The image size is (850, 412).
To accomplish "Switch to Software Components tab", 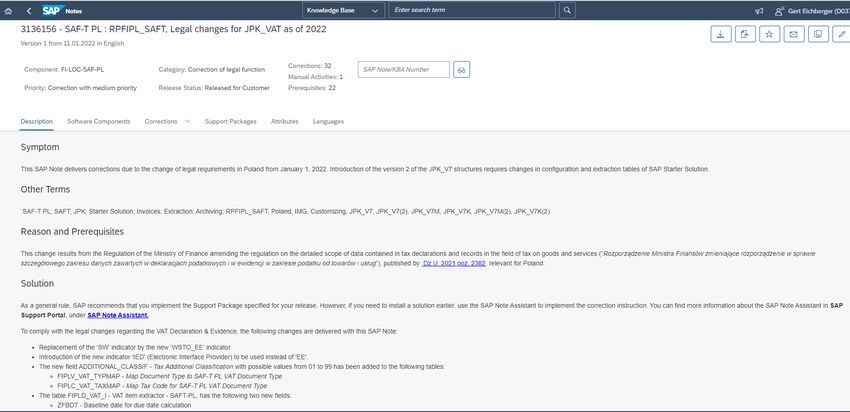I will (x=99, y=121).
